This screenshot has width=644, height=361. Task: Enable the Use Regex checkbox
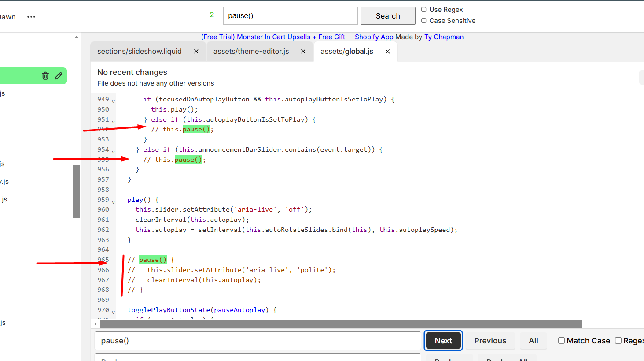(x=424, y=10)
